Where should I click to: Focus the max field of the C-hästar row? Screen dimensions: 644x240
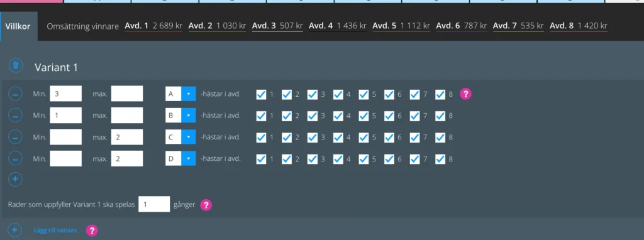point(127,137)
